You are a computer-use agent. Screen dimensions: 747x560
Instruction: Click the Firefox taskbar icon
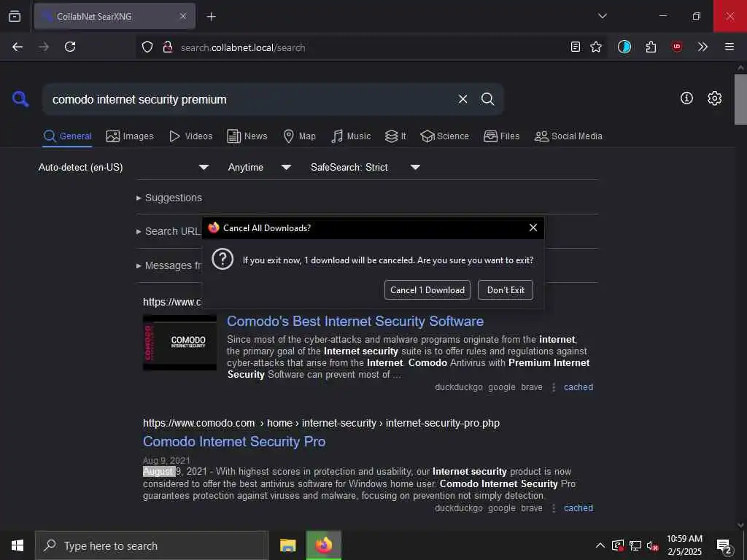pyautogui.click(x=323, y=545)
